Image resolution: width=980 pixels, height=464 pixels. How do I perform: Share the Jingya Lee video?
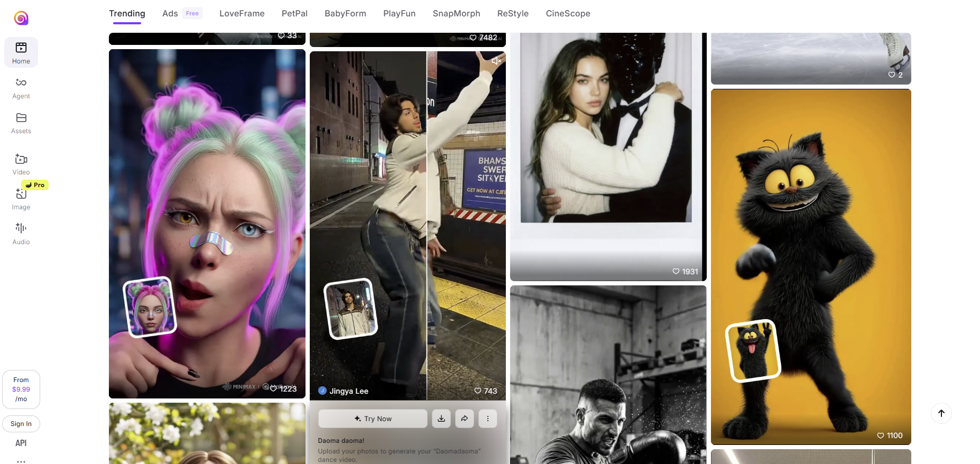coord(465,419)
